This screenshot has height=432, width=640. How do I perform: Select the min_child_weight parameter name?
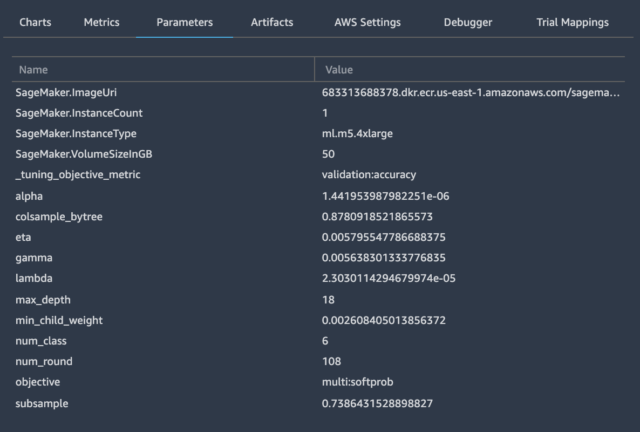click(59, 321)
